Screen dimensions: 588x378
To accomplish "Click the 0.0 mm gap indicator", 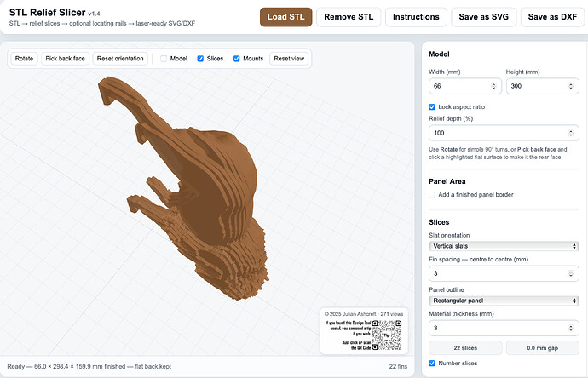I will (542, 347).
